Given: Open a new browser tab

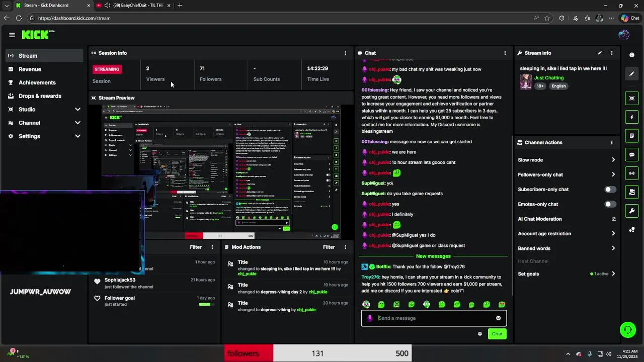Looking at the screenshot, I should click(x=180, y=6).
